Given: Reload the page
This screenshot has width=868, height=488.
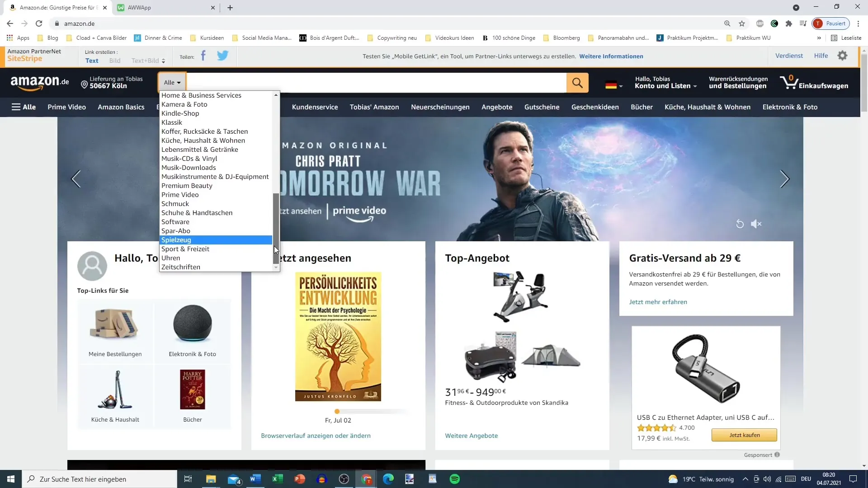Looking at the screenshot, I should [x=39, y=23].
